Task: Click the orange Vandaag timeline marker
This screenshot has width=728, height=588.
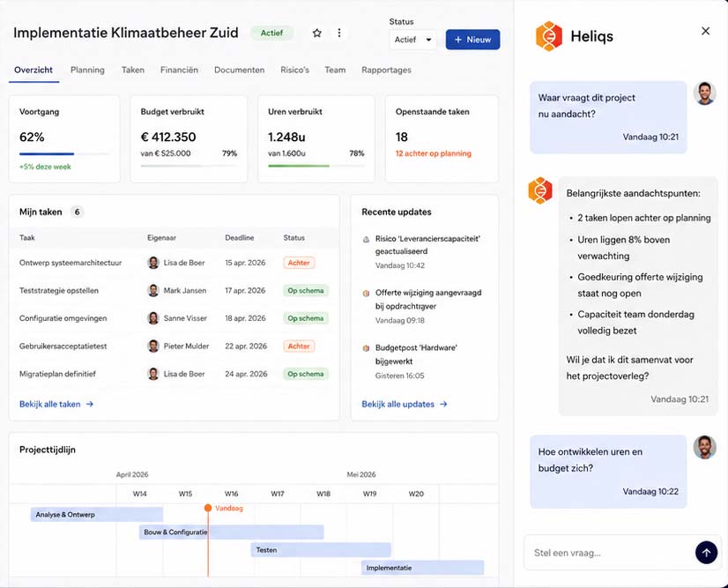Action: pos(207,508)
